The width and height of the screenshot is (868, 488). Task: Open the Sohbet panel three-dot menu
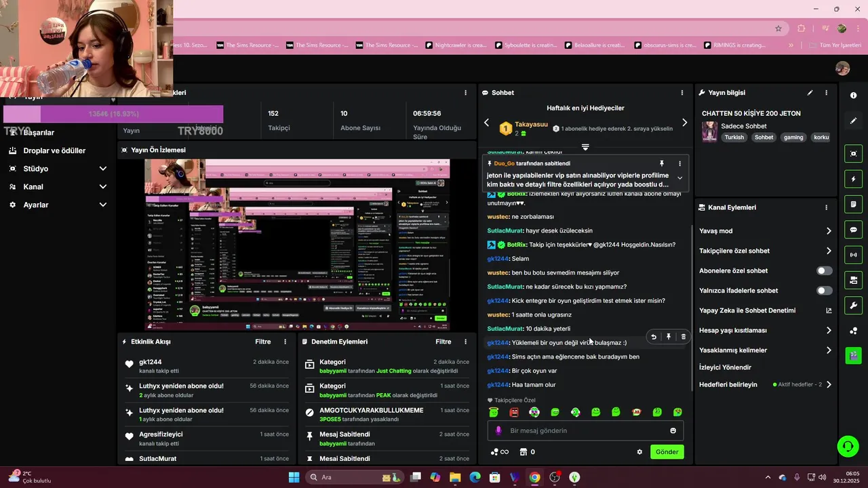click(x=682, y=93)
